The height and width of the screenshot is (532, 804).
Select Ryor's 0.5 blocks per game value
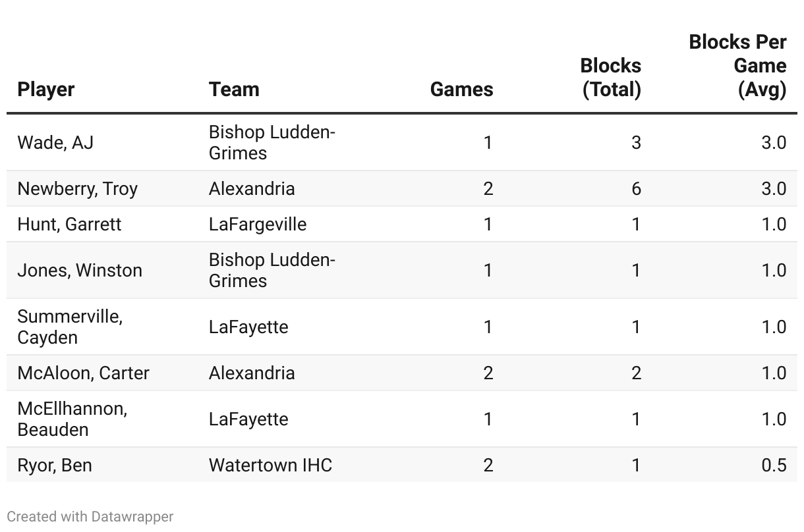click(x=774, y=465)
